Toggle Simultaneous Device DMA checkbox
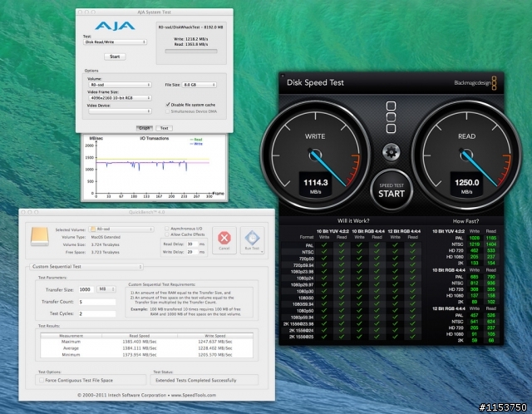 tap(168, 111)
